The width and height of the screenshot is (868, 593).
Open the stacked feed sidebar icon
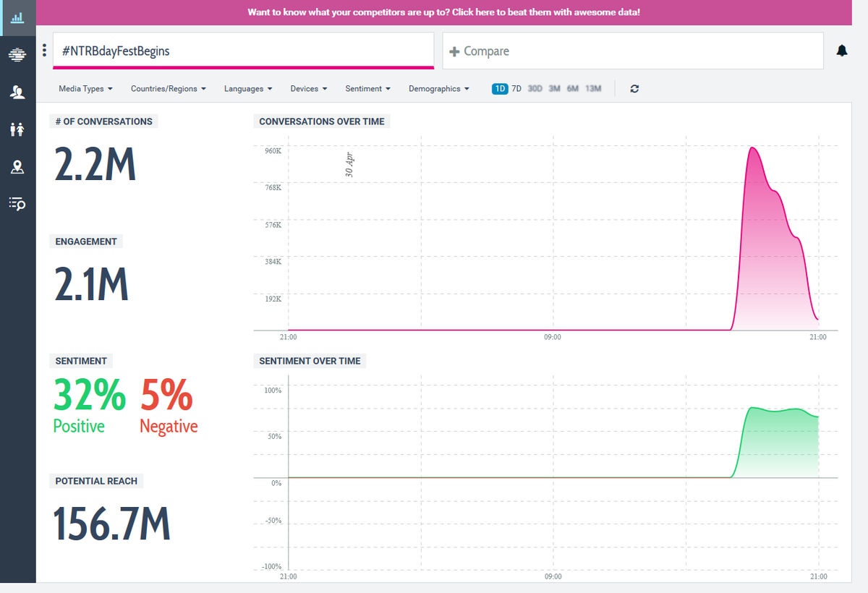point(17,54)
